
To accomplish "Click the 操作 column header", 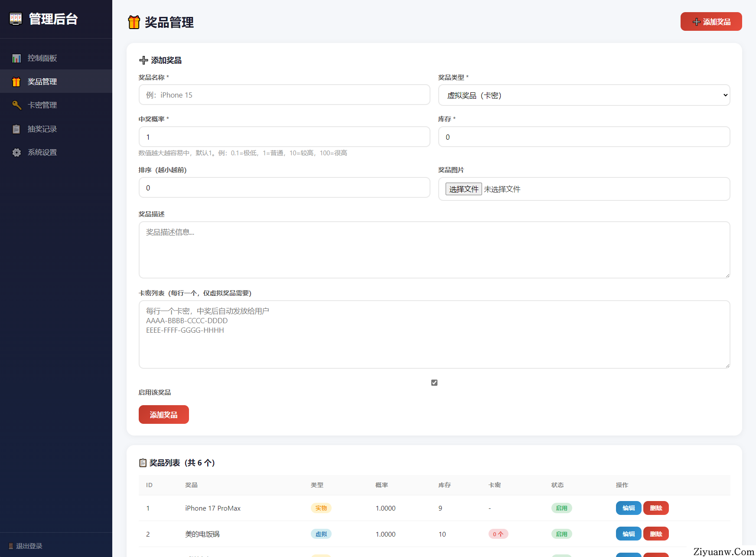I will tap(622, 485).
